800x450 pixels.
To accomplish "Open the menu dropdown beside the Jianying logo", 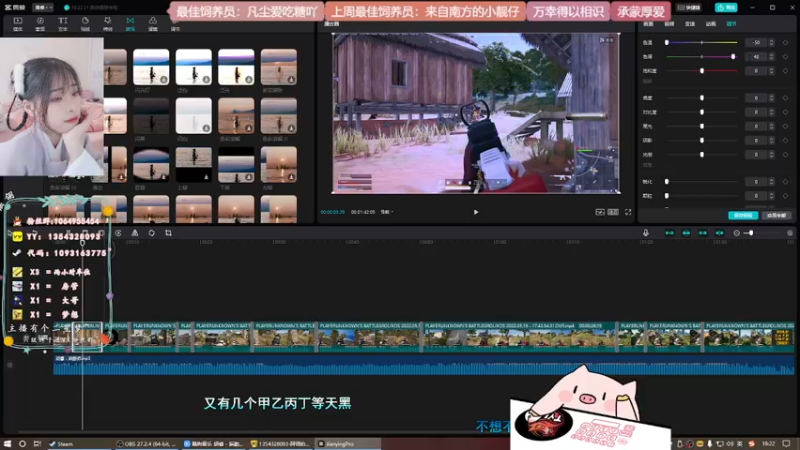I will tap(43, 8).
